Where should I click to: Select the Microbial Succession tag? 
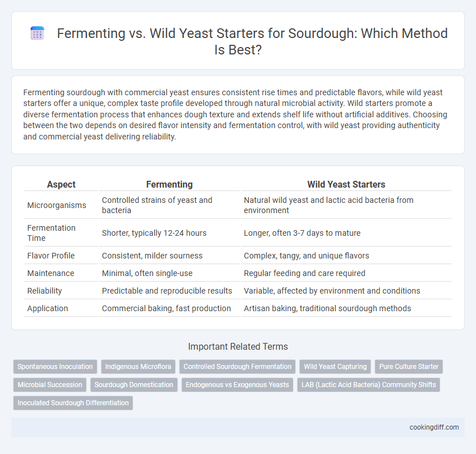click(x=50, y=385)
